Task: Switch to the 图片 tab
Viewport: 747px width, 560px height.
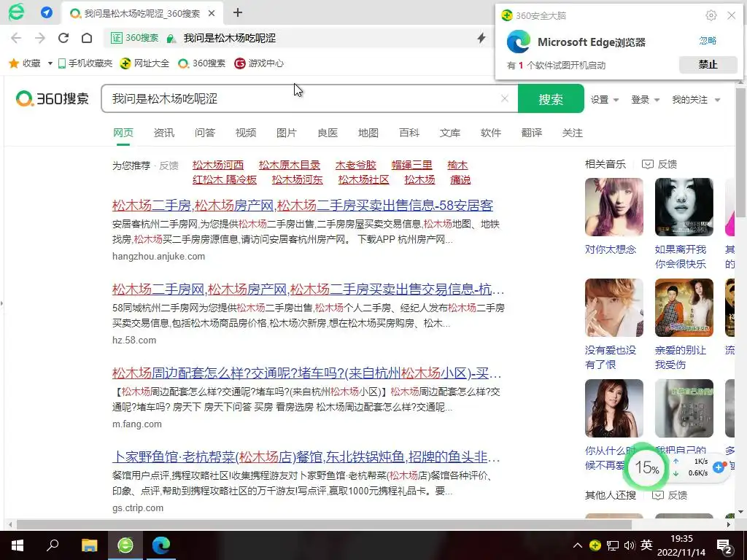Action: (286, 133)
